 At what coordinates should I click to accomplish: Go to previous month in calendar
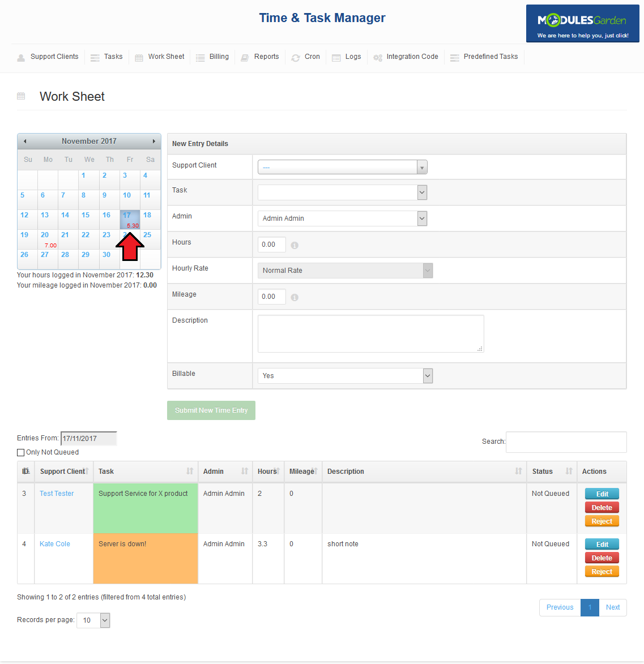[x=25, y=142]
